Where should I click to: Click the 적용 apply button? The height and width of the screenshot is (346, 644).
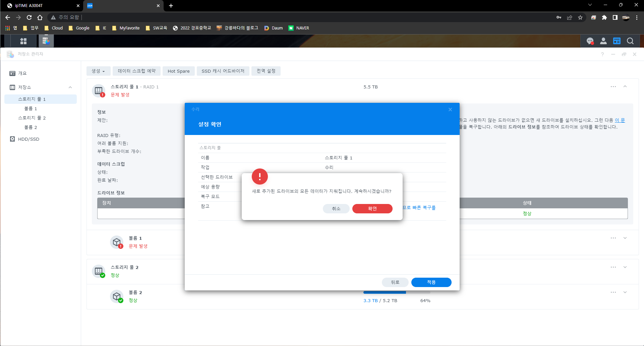click(x=431, y=282)
